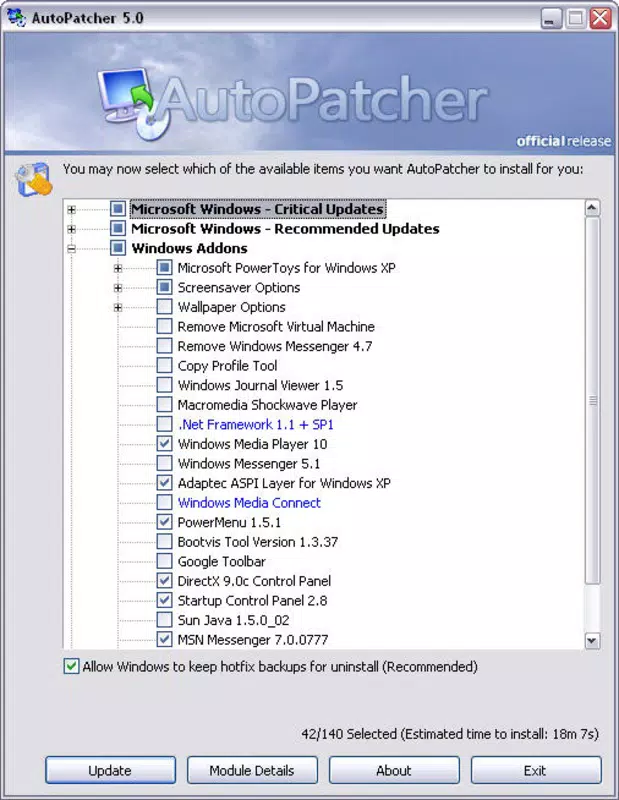Expand Microsoft PowerToys for Windows XP node
This screenshot has height=800, width=619.
(118, 268)
